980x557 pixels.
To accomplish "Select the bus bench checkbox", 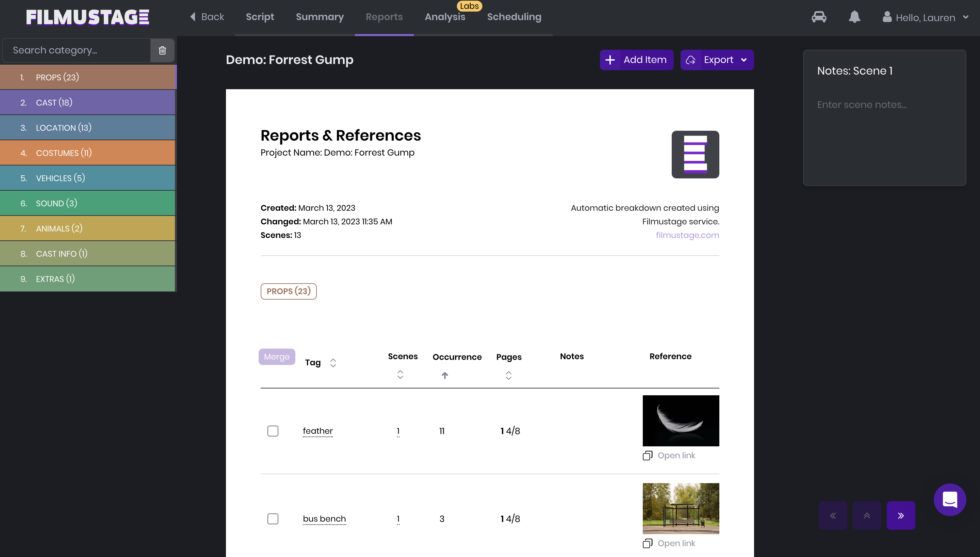I will coord(273,519).
